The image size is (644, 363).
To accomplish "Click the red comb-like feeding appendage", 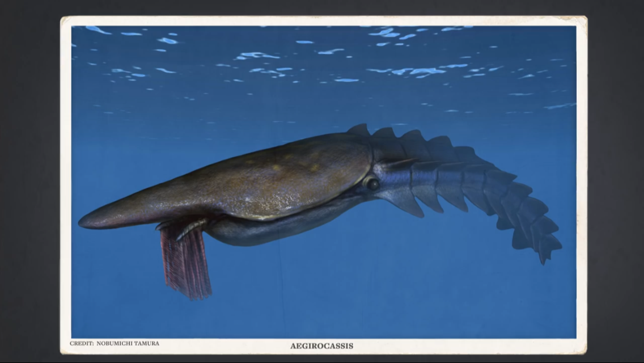I will (185, 263).
